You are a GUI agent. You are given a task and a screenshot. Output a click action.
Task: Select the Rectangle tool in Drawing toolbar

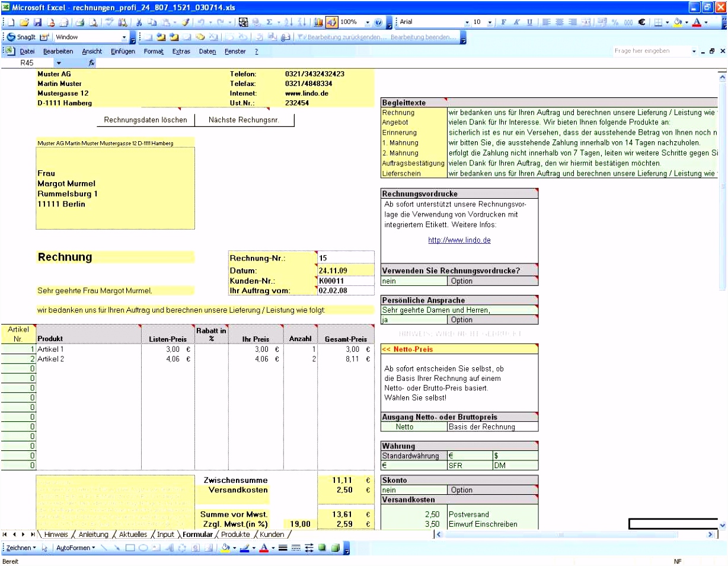pos(130,548)
